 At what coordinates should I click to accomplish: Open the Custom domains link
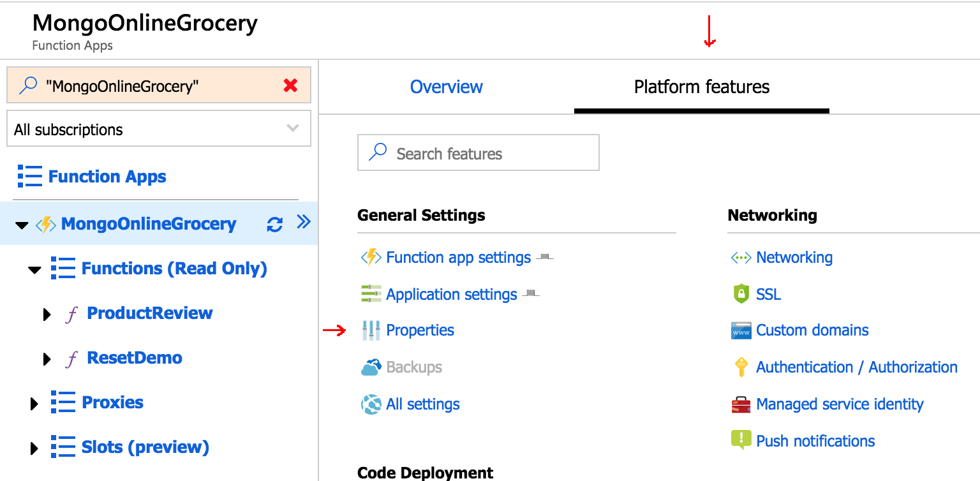point(812,330)
